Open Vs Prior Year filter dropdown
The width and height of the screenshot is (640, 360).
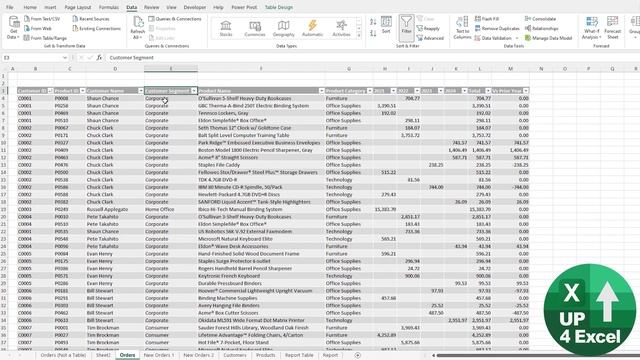pos(526,91)
